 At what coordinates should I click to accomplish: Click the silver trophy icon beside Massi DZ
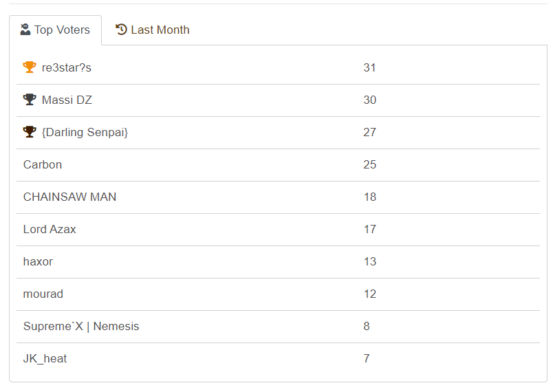30,100
